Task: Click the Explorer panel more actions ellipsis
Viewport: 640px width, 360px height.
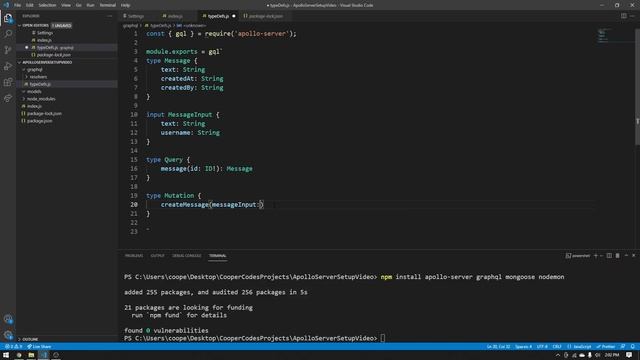Action: 109,16
